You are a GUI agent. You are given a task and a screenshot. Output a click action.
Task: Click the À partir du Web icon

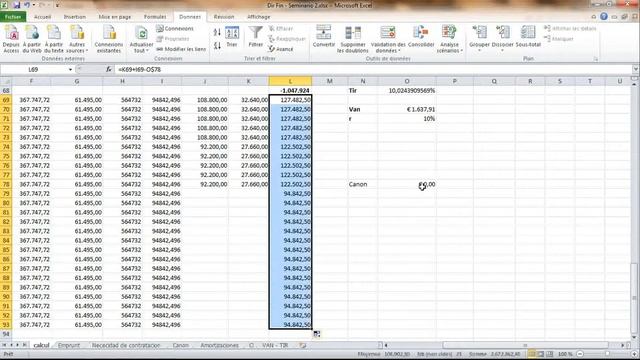tap(32, 39)
